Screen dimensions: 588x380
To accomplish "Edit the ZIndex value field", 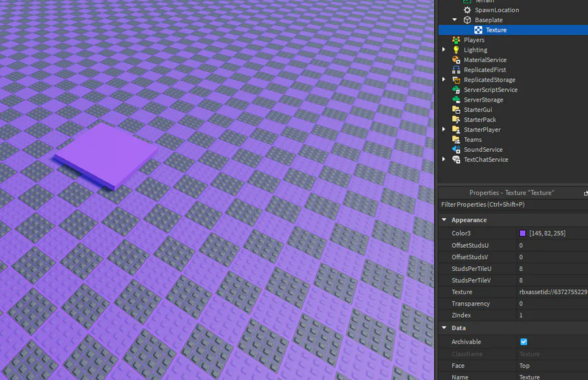I will (x=552, y=315).
